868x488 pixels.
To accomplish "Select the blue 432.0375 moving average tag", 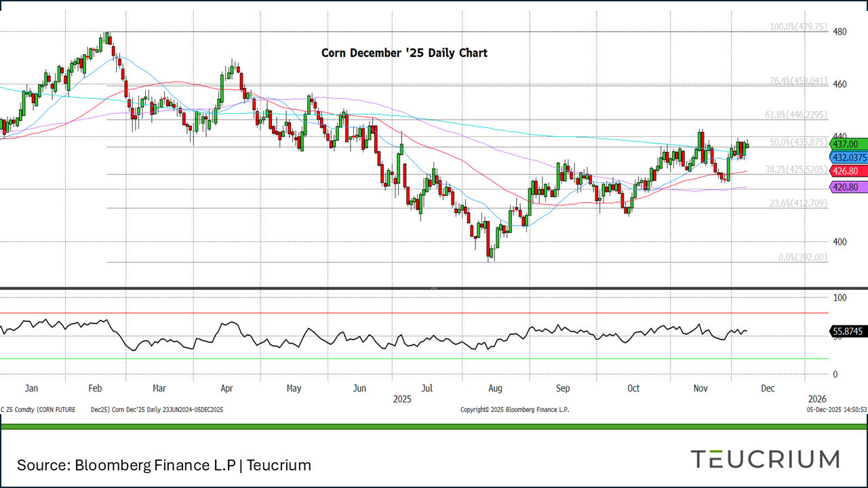I will (x=848, y=157).
